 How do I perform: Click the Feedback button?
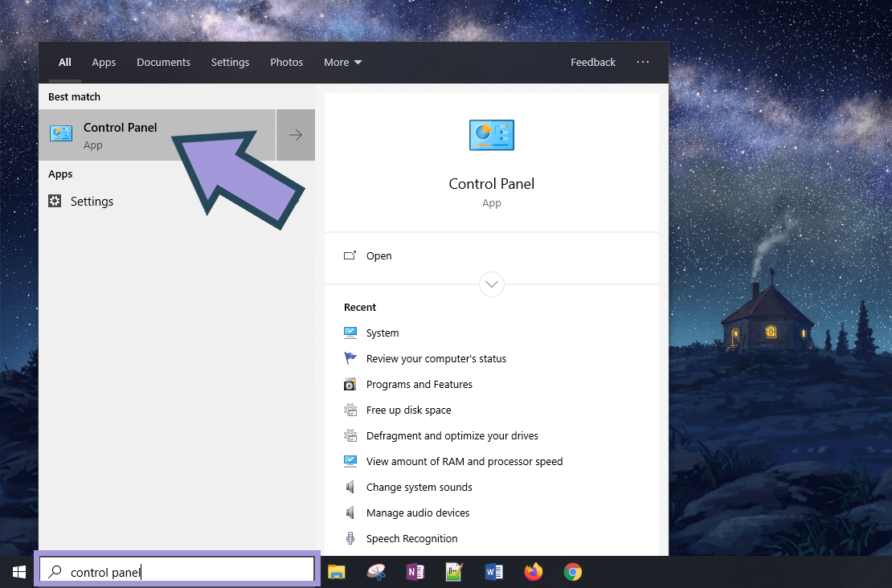593,62
